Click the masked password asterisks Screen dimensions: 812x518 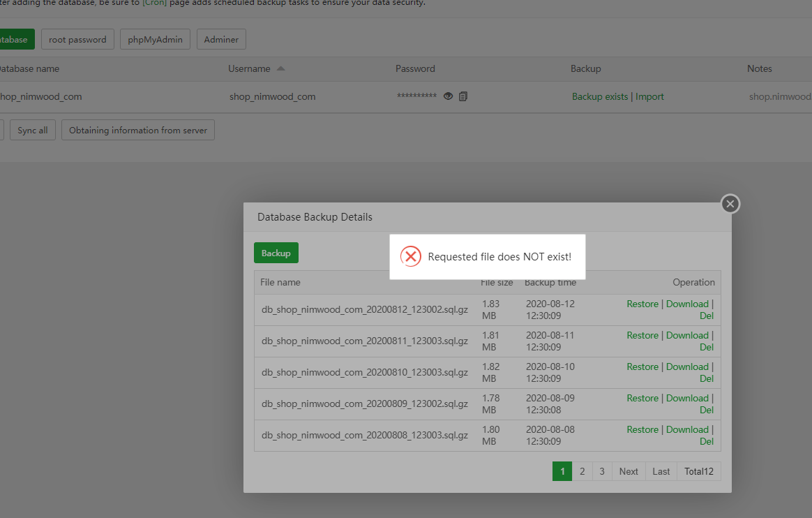point(417,96)
